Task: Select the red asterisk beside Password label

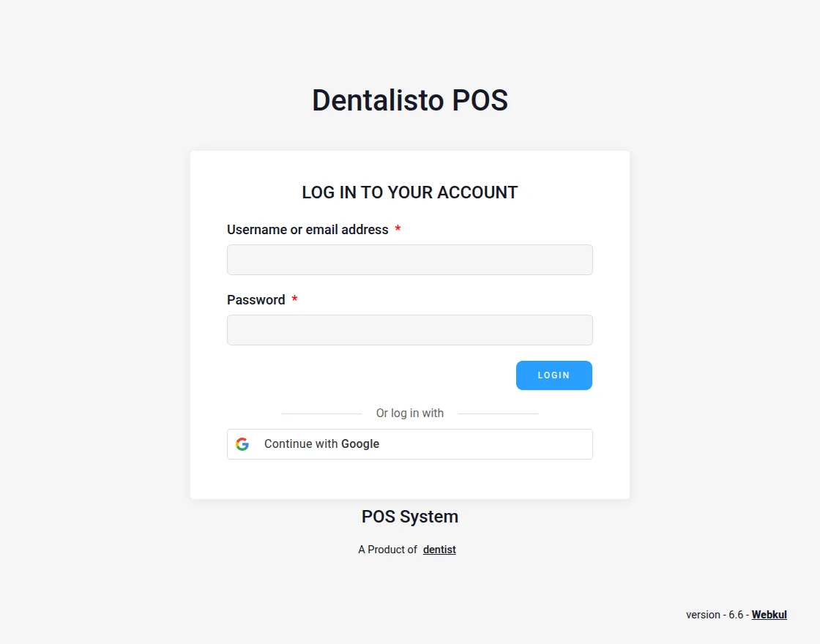Action: pyautogui.click(x=294, y=299)
